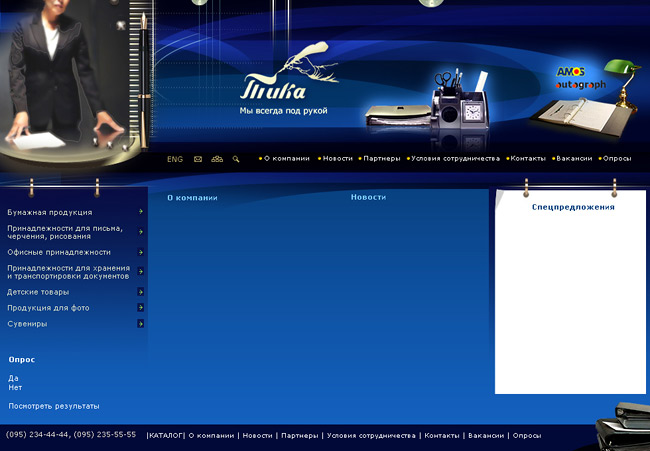Click the О компании section heading
The height and width of the screenshot is (451, 650).
[x=192, y=198]
